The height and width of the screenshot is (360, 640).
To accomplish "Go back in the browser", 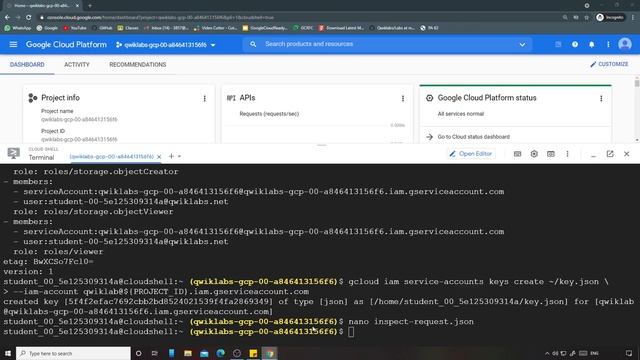I will pos(7,18).
